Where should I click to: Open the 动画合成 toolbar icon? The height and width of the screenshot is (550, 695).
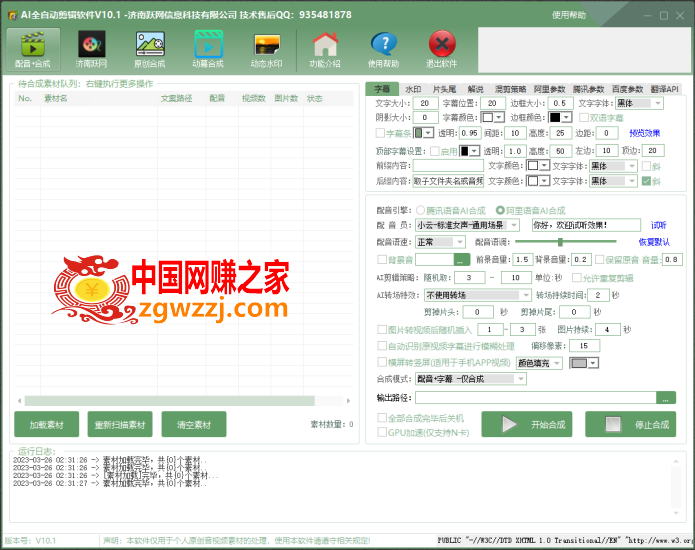[208, 49]
